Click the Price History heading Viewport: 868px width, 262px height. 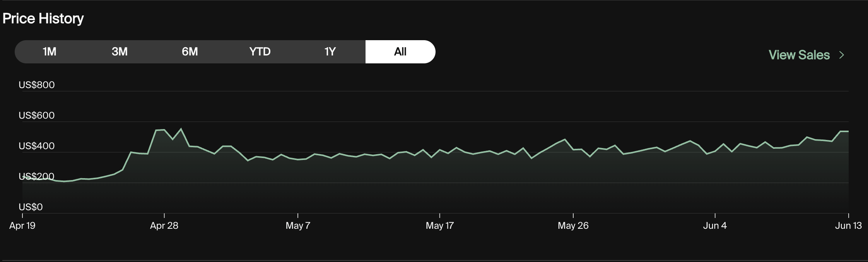43,18
